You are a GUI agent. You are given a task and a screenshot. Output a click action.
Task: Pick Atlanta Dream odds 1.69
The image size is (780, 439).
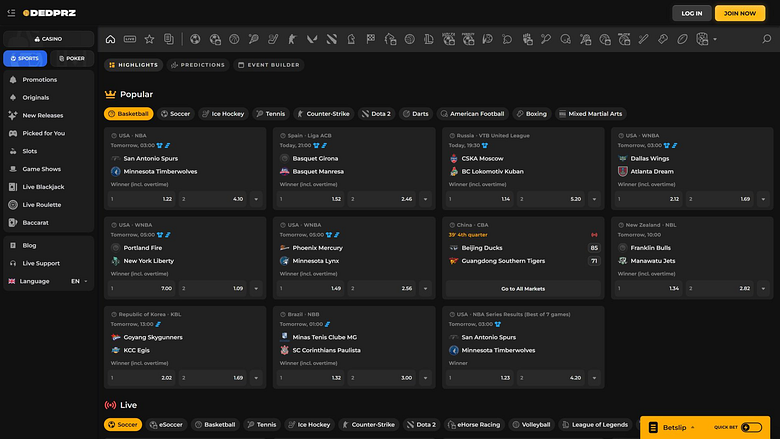pos(720,199)
